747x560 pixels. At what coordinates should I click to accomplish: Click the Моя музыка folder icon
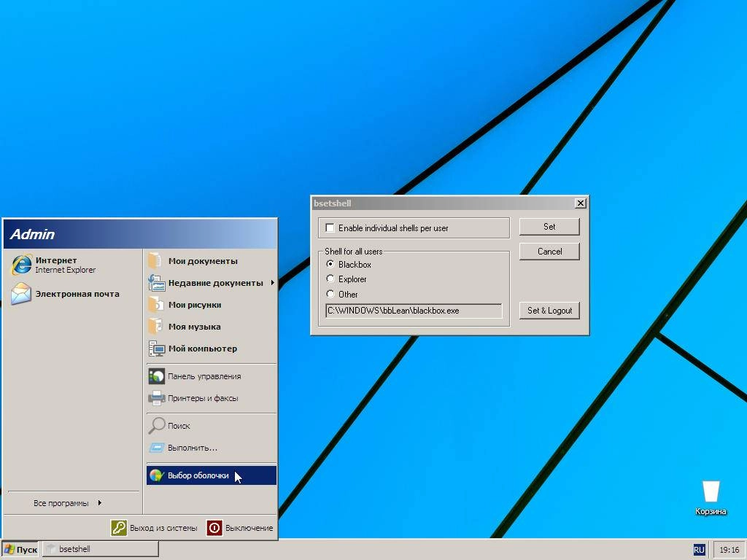point(156,327)
